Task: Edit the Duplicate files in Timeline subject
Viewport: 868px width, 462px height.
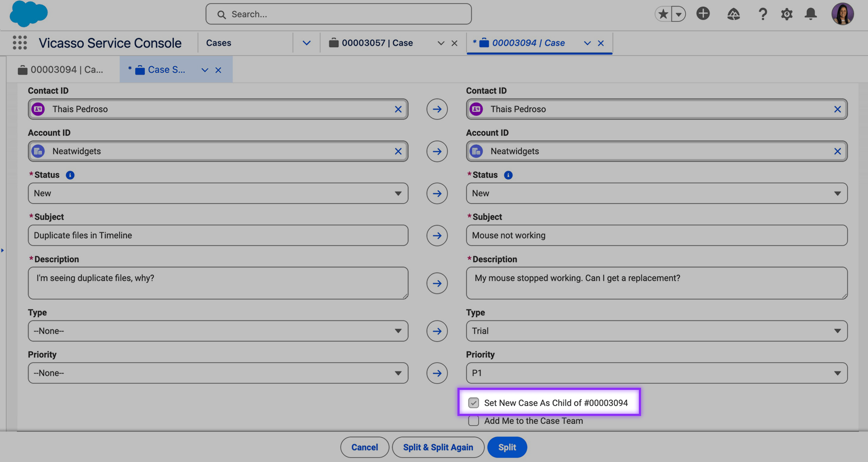Action: tap(218, 235)
